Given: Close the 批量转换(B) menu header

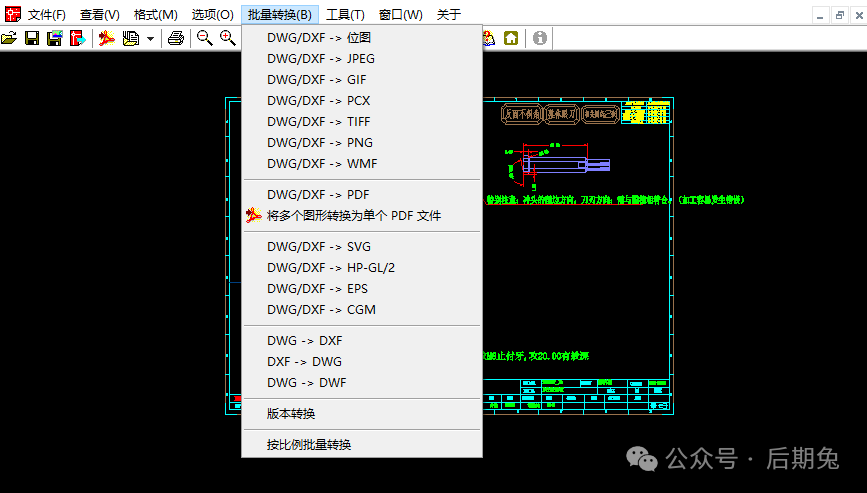Looking at the screenshot, I should 280,15.
